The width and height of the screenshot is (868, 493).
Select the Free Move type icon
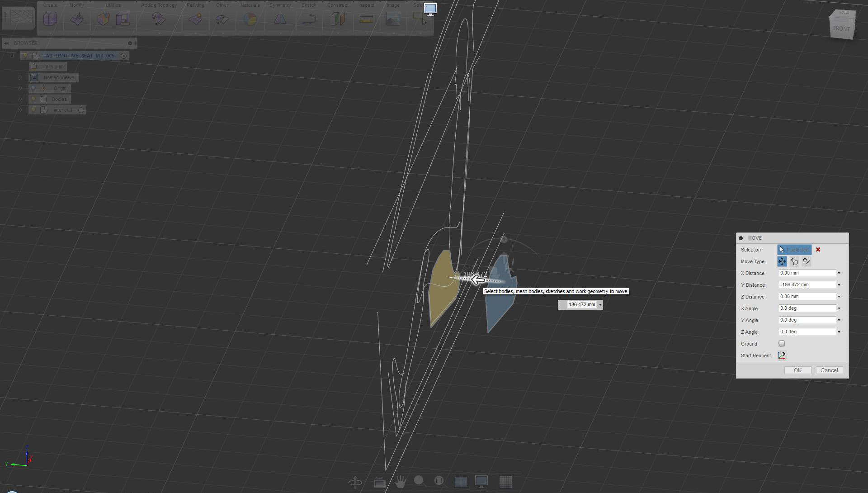(x=782, y=261)
